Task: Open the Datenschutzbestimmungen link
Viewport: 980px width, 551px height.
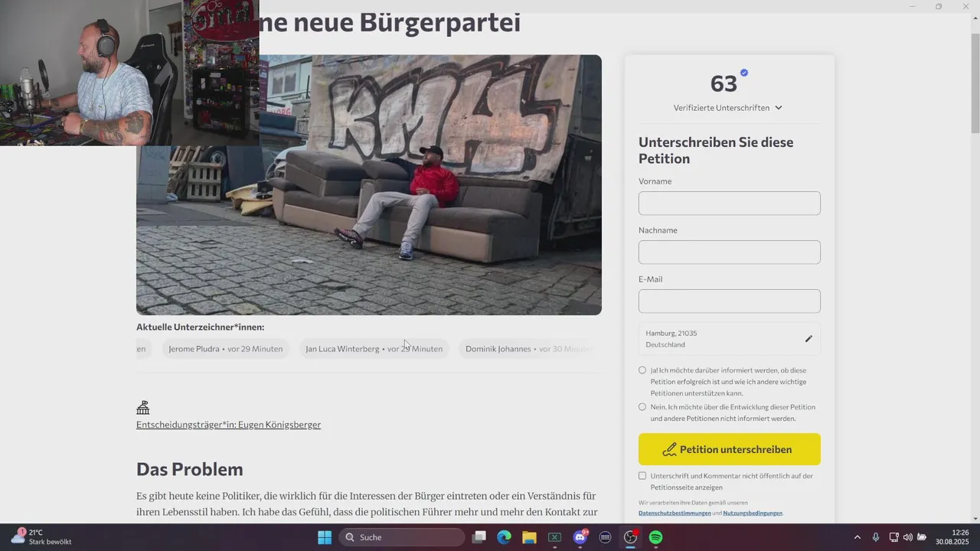Action: point(675,513)
